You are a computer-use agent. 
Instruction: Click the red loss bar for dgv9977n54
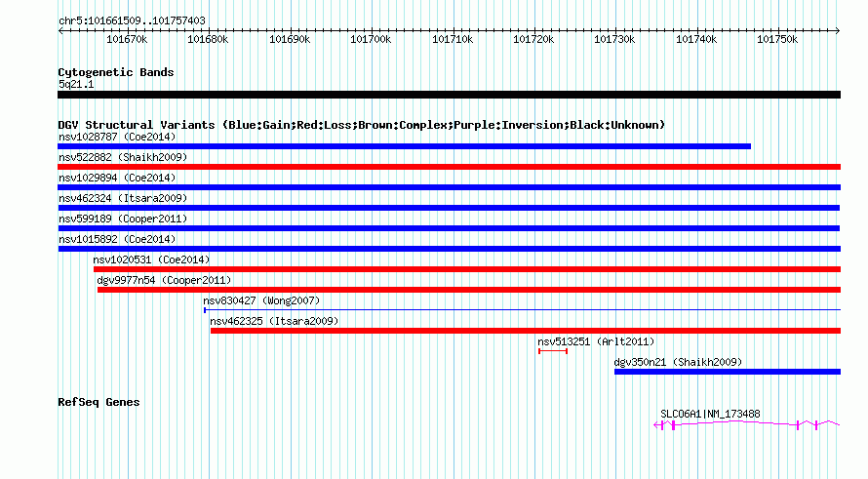pyautogui.click(x=469, y=290)
